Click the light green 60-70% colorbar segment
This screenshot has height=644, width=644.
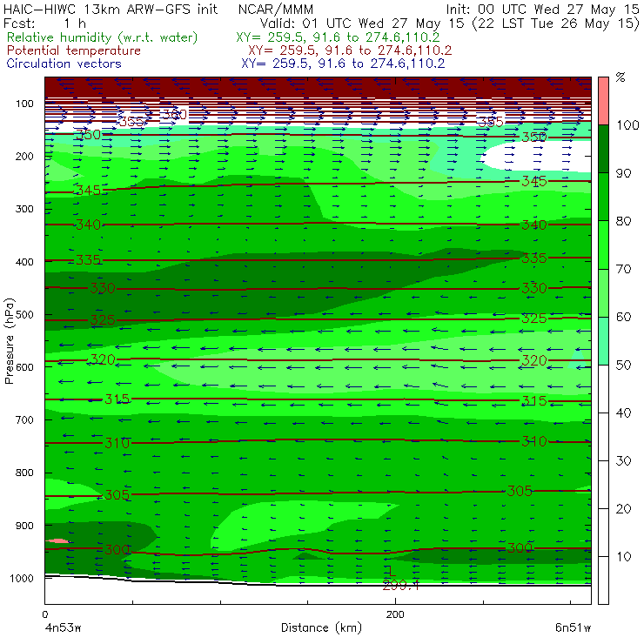[603, 292]
